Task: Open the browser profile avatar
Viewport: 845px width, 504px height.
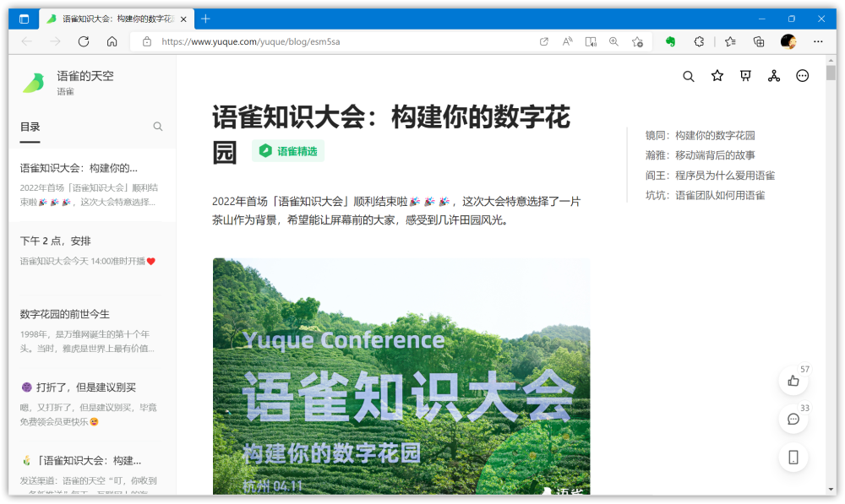Action: 788,41
